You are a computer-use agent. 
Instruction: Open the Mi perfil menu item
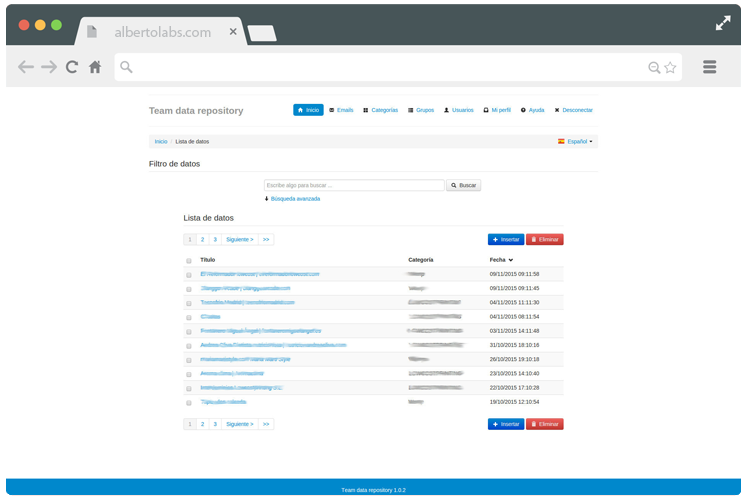click(497, 110)
